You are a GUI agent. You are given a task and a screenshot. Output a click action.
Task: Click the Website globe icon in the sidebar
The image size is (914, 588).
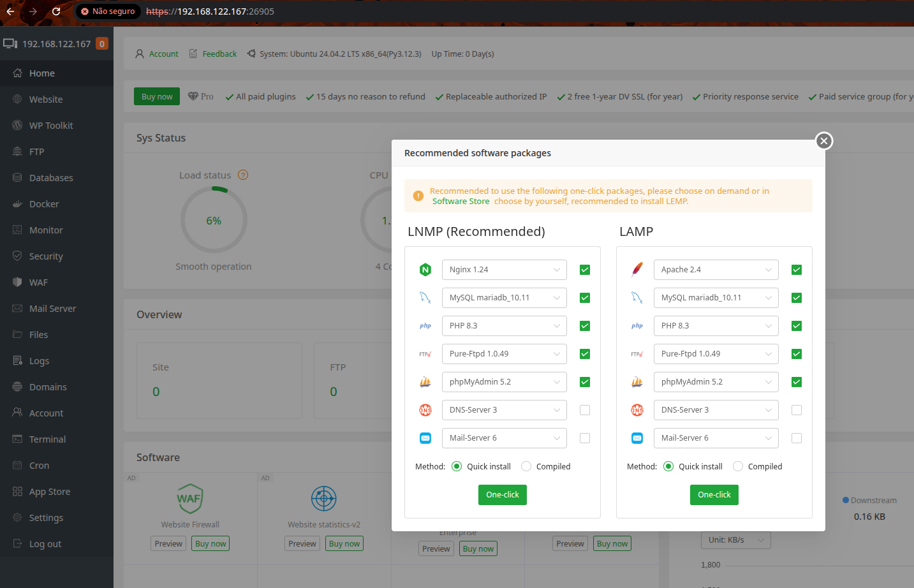pos(17,99)
